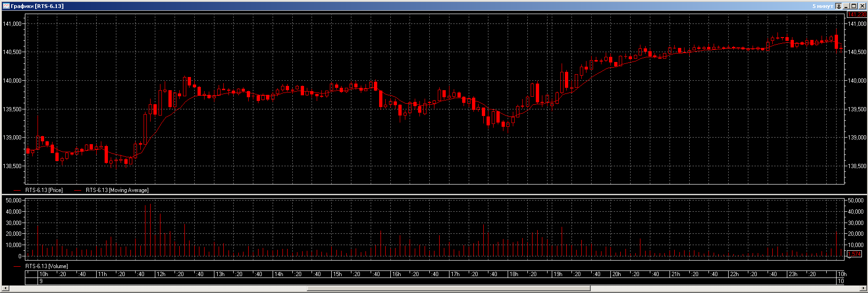Screen dimensions: 868x293
Task: Click the 19h mark on time axis
Action: point(558,274)
